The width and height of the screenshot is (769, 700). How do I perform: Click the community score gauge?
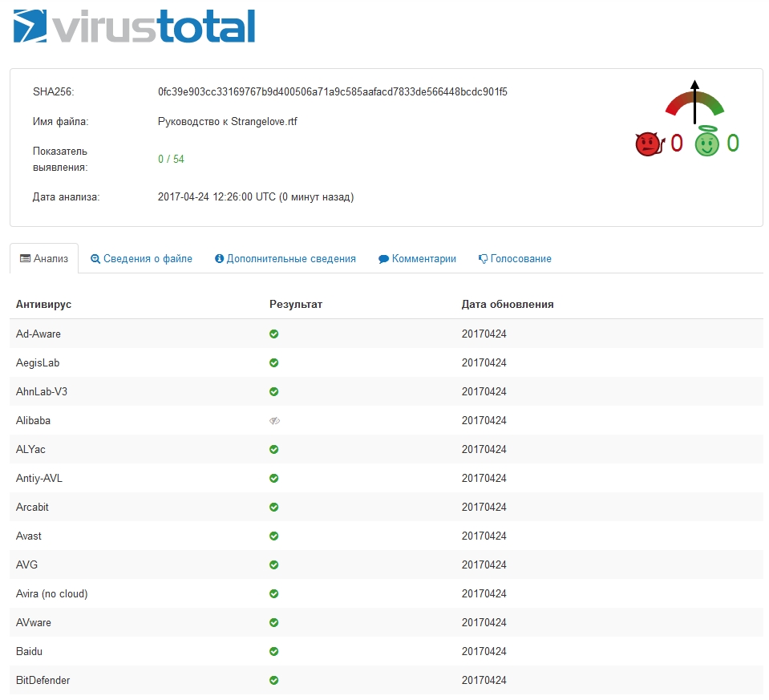pos(694,102)
